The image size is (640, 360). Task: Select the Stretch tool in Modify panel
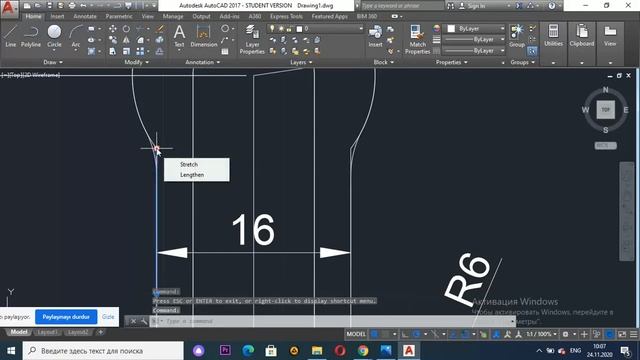click(x=113, y=51)
